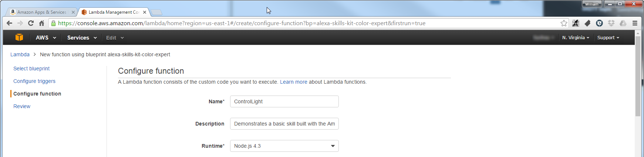Image resolution: width=644 pixels, height=157 pixels.
Task: Click the AWS orange cube logo
Action: pos(19,37)
